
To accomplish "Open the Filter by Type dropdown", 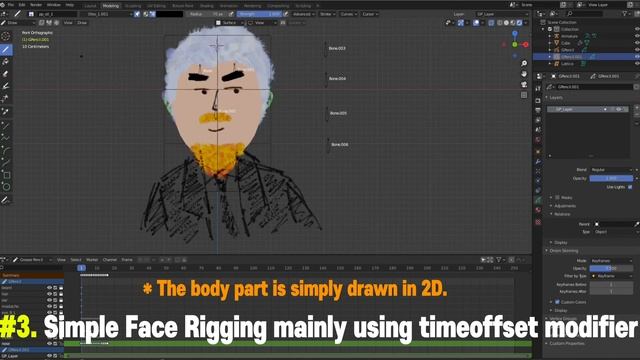I will pyautogui.click(x=611, y=276).
